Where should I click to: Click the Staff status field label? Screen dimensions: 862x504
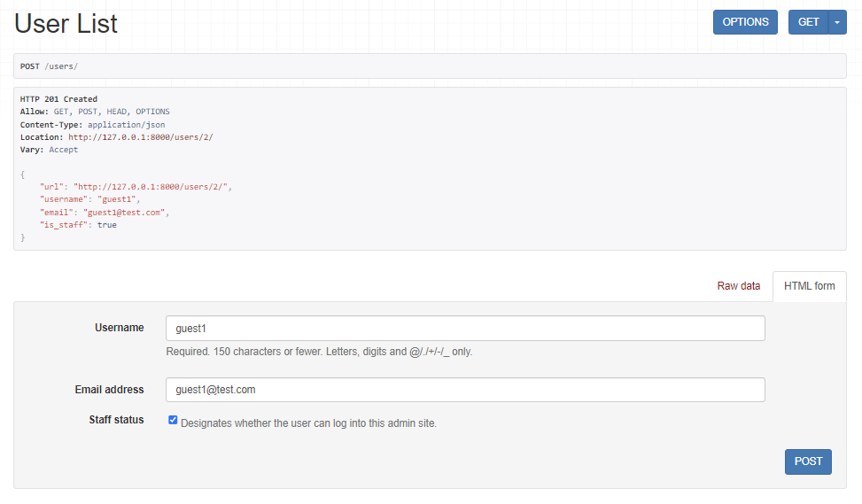116,420
